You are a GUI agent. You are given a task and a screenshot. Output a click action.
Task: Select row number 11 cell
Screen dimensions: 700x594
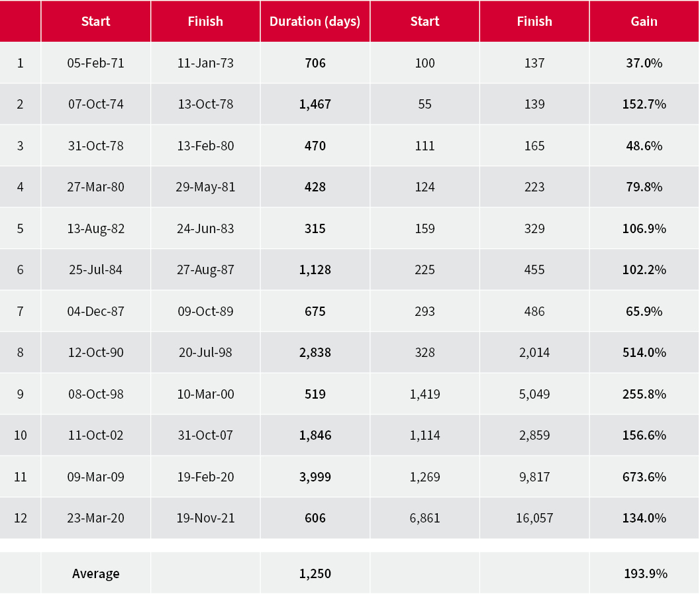click(20, 477)
